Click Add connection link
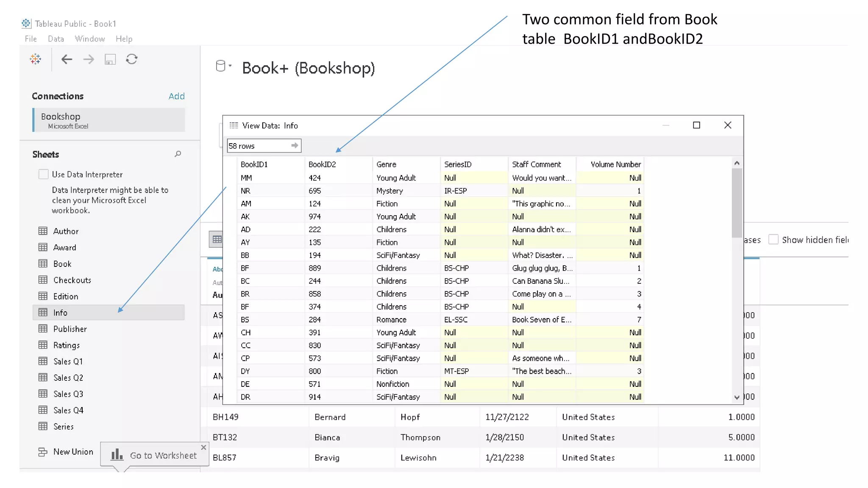This screenshot has height=488, width=868. 177,96
